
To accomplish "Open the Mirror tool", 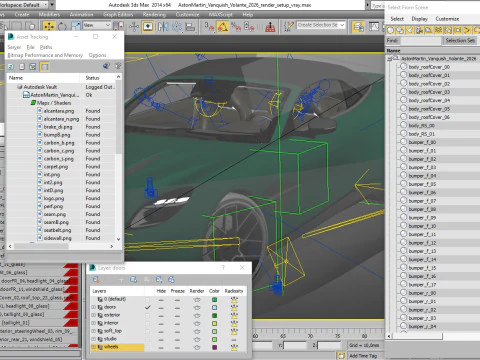I will (163, 26).
